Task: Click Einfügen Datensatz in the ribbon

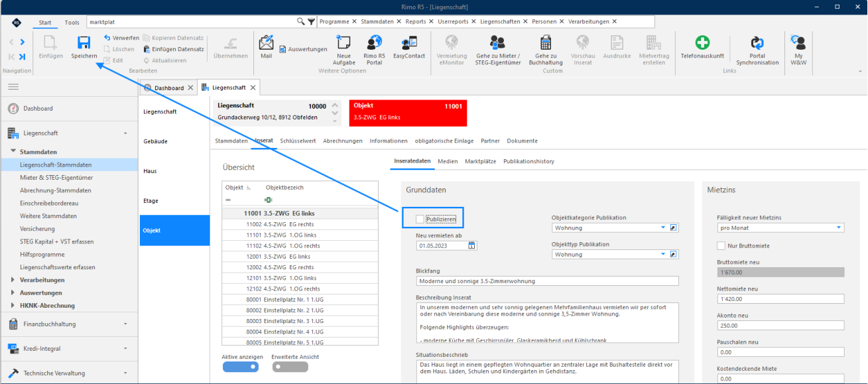Action: click(x=174, y=49)
